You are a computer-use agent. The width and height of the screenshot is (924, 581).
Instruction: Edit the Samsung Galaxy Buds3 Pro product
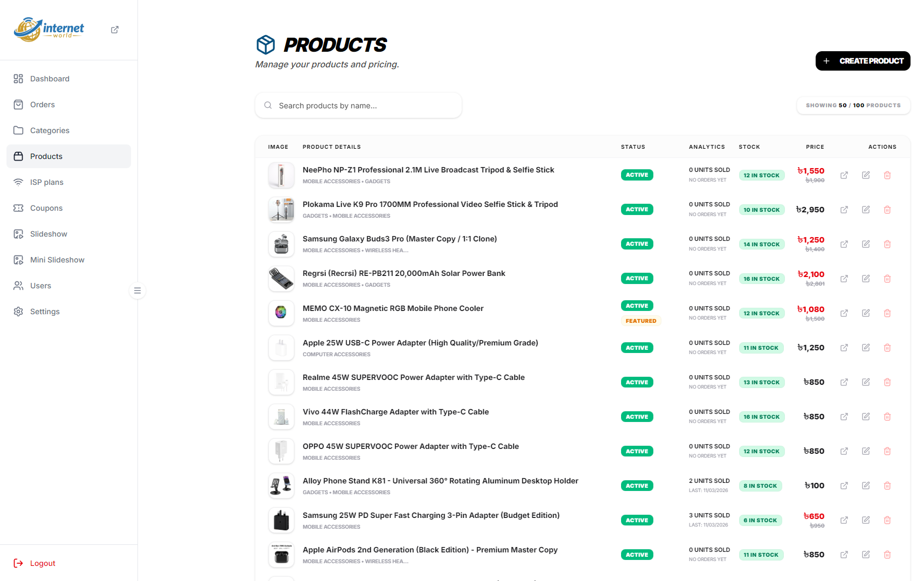click(x=865, y=244)
